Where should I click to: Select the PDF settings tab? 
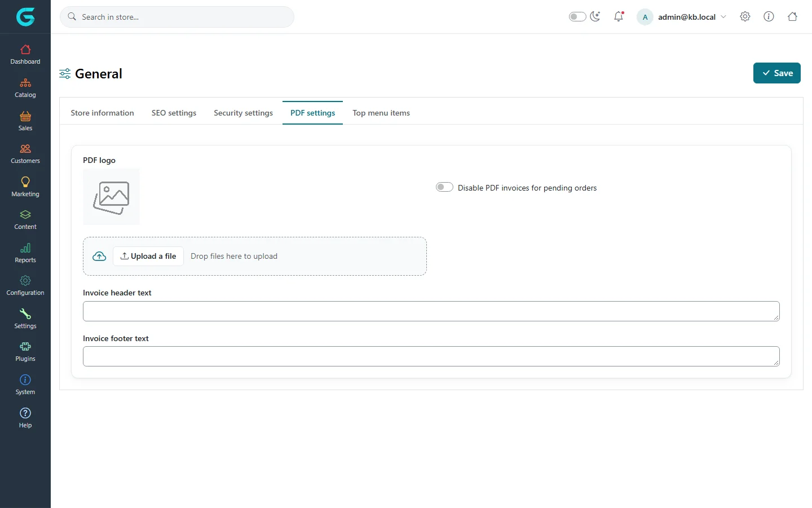pos(313,113)
